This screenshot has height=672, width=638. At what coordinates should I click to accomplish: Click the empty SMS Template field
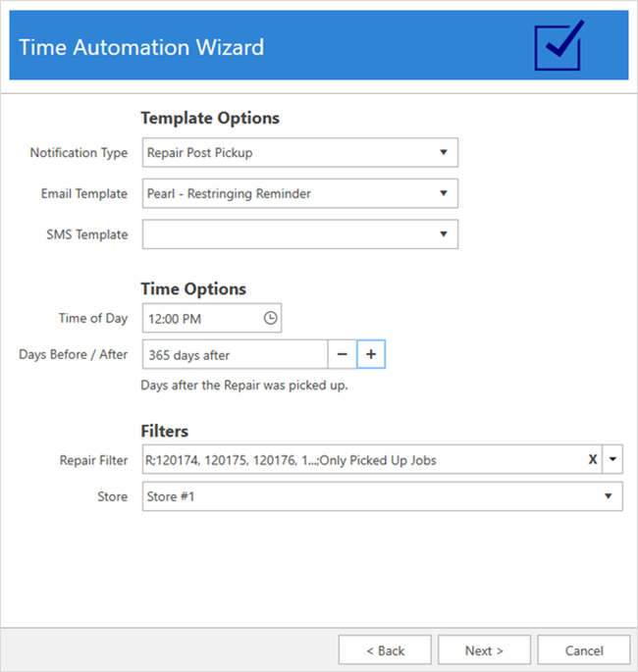(285, 234)
